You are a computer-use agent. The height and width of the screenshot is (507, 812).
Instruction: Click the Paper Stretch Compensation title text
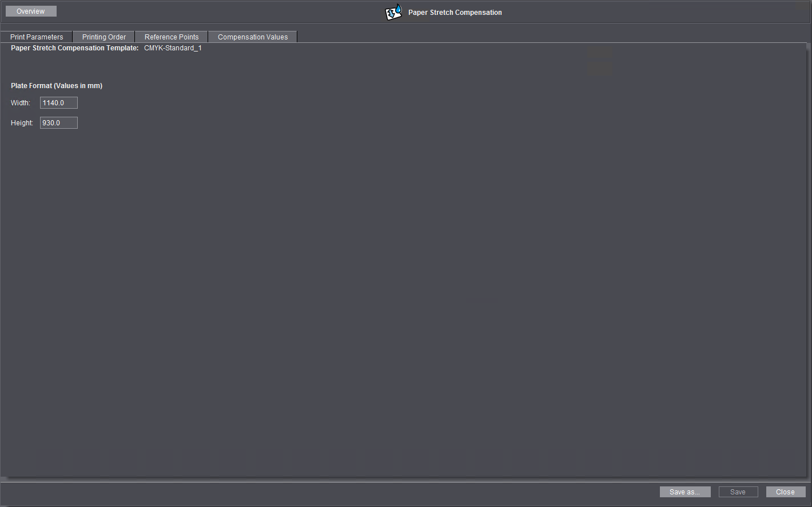455,13
